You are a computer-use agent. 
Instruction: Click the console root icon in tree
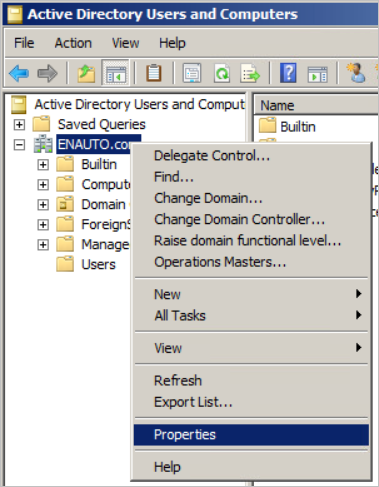(x=19, y=104)
